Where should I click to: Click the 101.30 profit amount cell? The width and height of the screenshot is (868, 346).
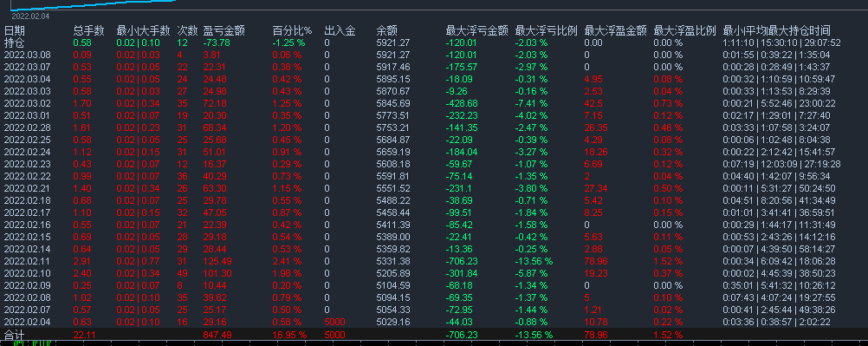[x=217, y=273]
